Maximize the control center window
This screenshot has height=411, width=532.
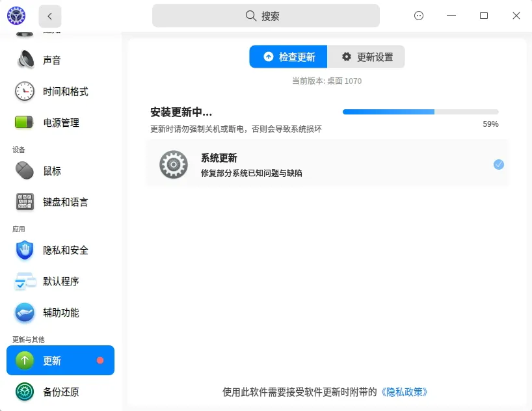484,16
